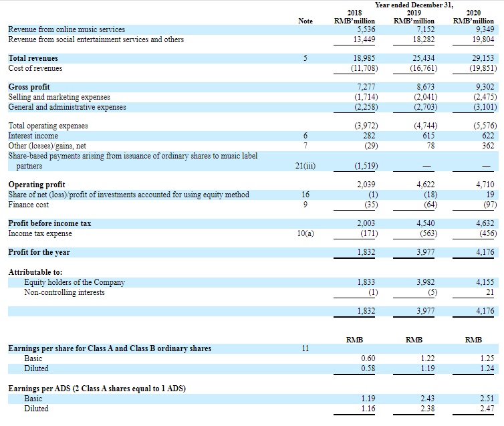The height and width of the screenshot is (426, 504).
Task: Click note reference 5 for total revenues
Action: [305, 58]
